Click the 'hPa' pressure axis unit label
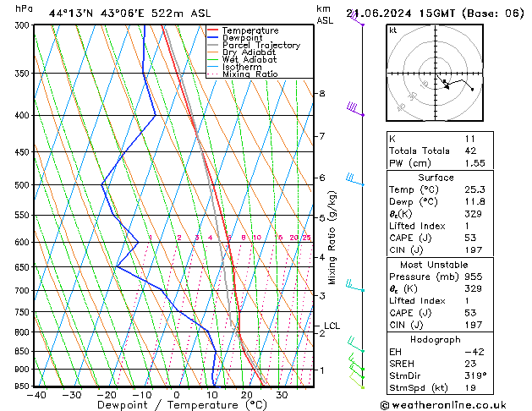 (x=24, y=8)
